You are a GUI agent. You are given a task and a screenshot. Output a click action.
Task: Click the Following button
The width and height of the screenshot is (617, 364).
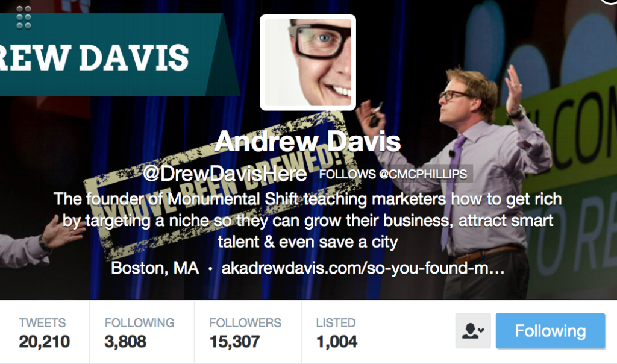click(x=550, y=331)
